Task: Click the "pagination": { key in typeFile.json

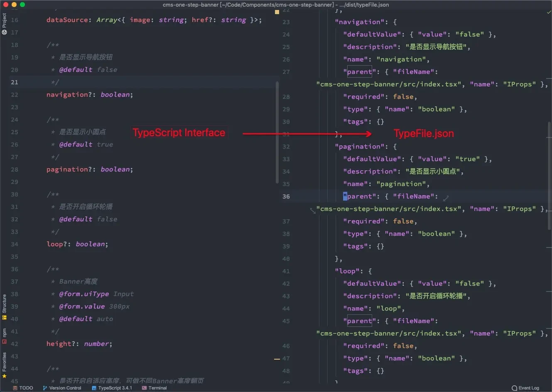Action: tap(366, 147)
